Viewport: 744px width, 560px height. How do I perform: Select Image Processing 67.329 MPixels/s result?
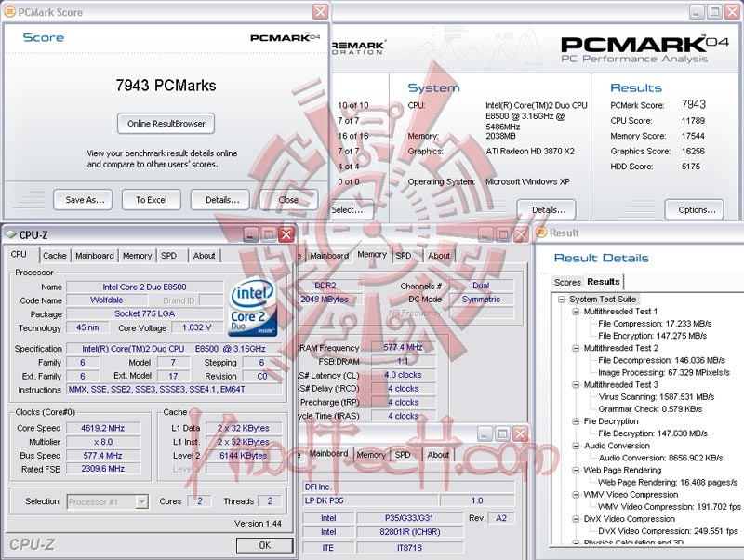664,372
